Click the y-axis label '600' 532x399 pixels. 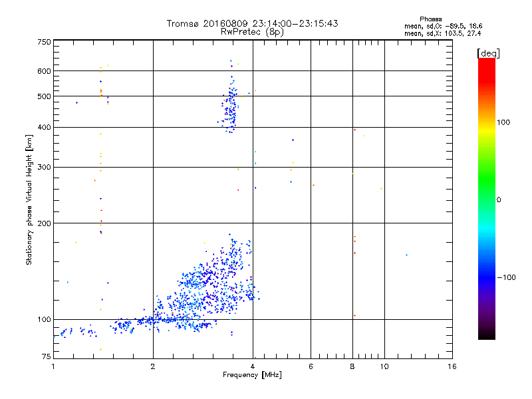pos(44,71)
